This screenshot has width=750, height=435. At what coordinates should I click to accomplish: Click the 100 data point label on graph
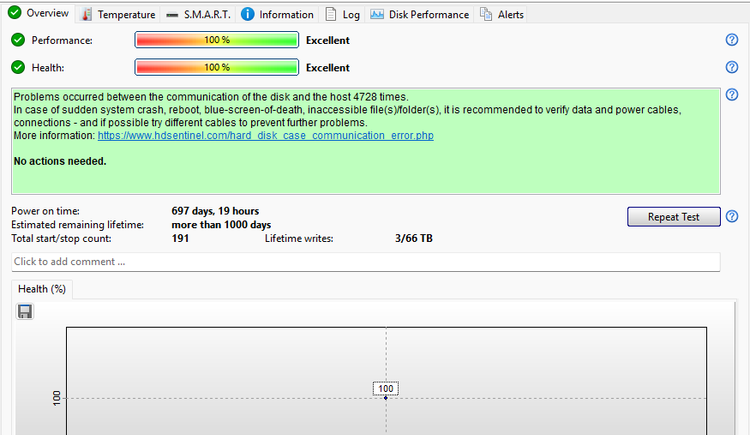[x=386, y=389]
